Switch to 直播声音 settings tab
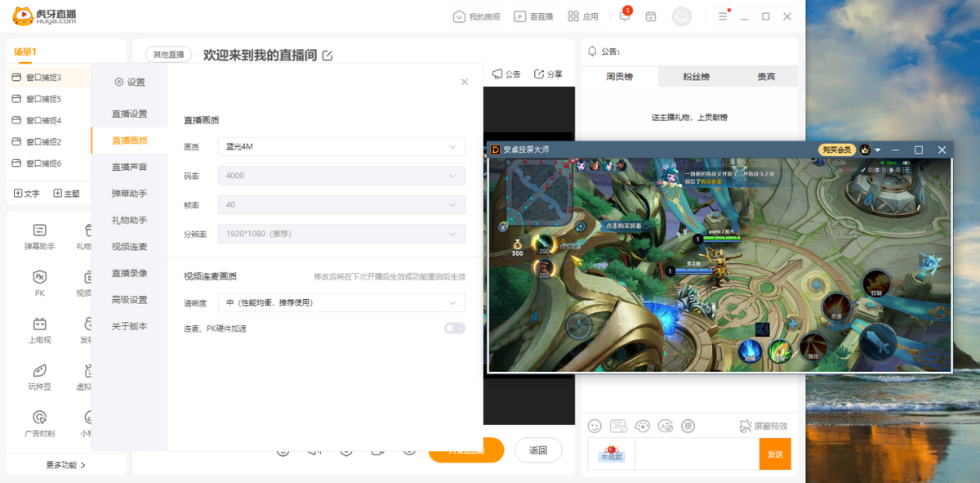Viewport: 980px width, 483px height. coord(130,167)
